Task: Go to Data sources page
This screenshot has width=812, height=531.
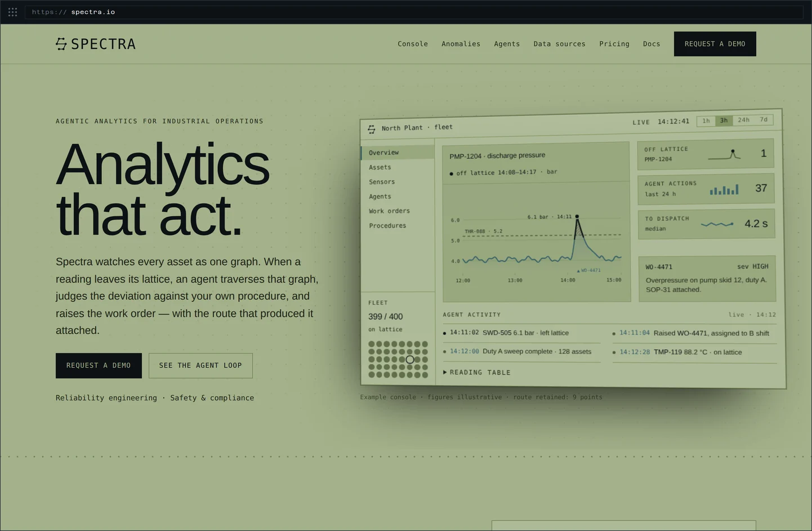Action: click(559, 44)
